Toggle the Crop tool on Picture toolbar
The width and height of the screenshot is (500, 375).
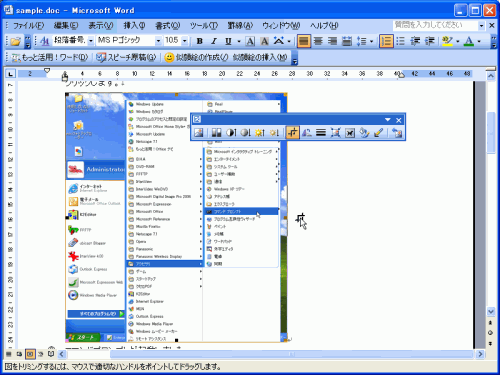(x=292, y=133)
